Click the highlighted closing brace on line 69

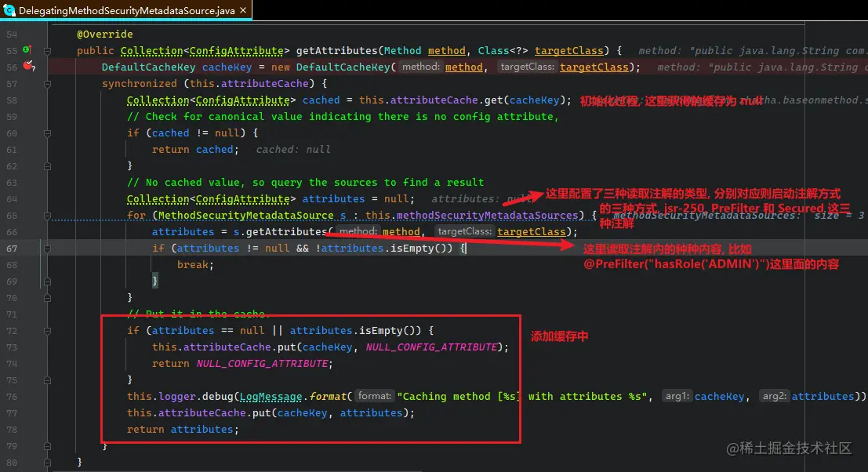(155, 281)
